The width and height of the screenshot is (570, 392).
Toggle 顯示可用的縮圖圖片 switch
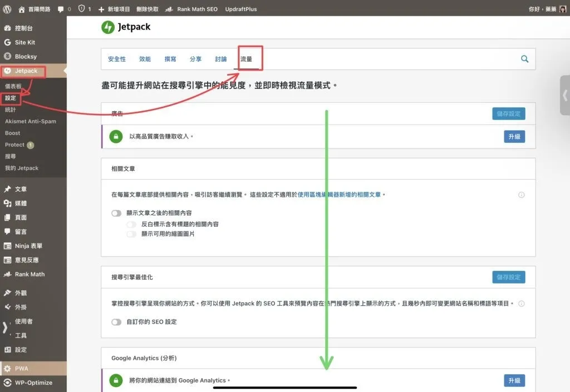click(131, 234)
